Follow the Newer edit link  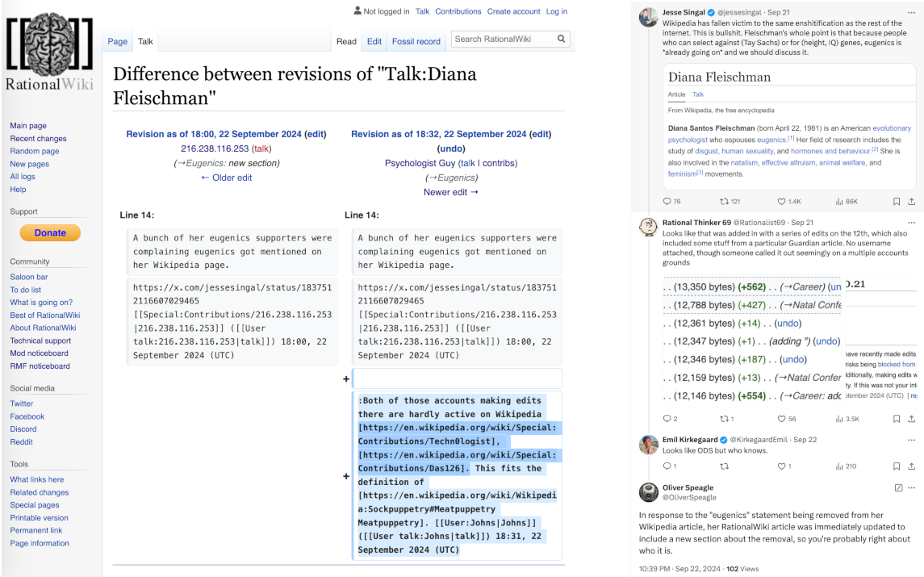pyautogui.click(x=451, y=192)
